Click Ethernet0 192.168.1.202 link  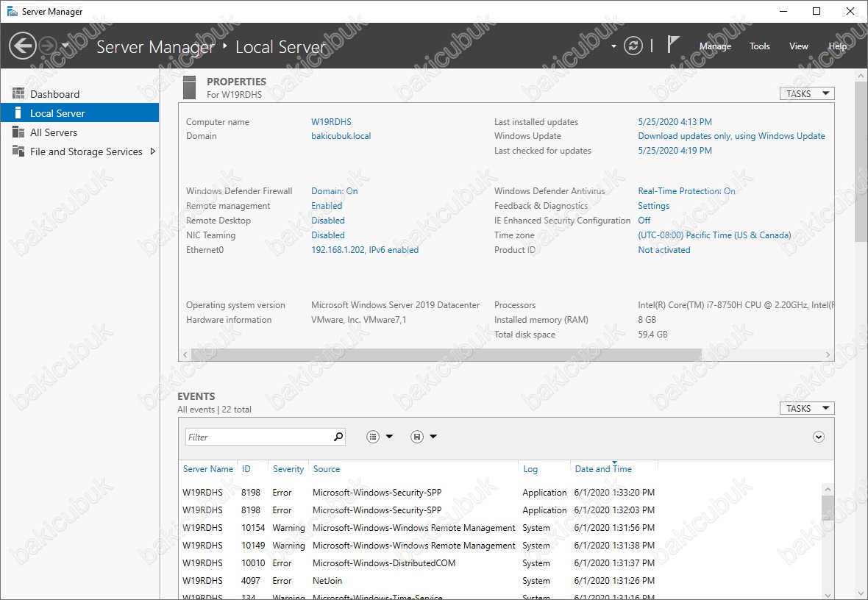click(365, 249)
